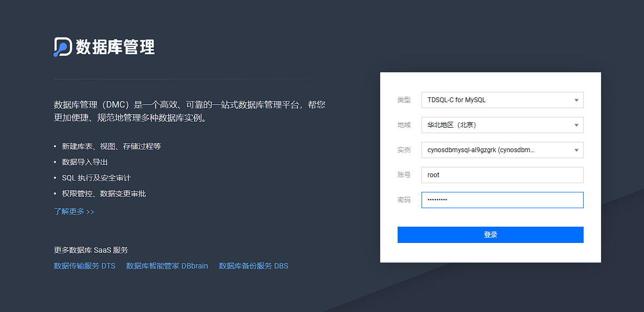Click the 数据库管理 title text

[115, 47]
